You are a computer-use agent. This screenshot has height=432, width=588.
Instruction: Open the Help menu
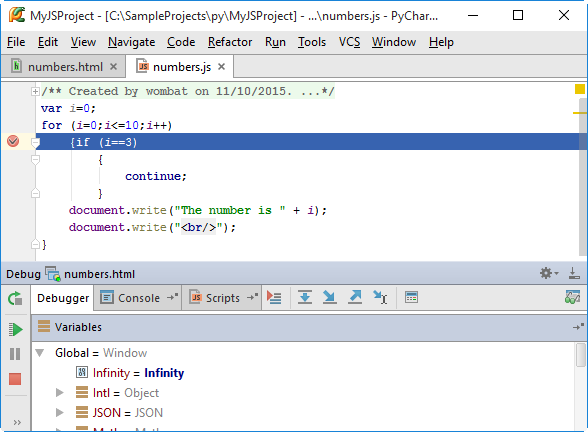(441, 42)
